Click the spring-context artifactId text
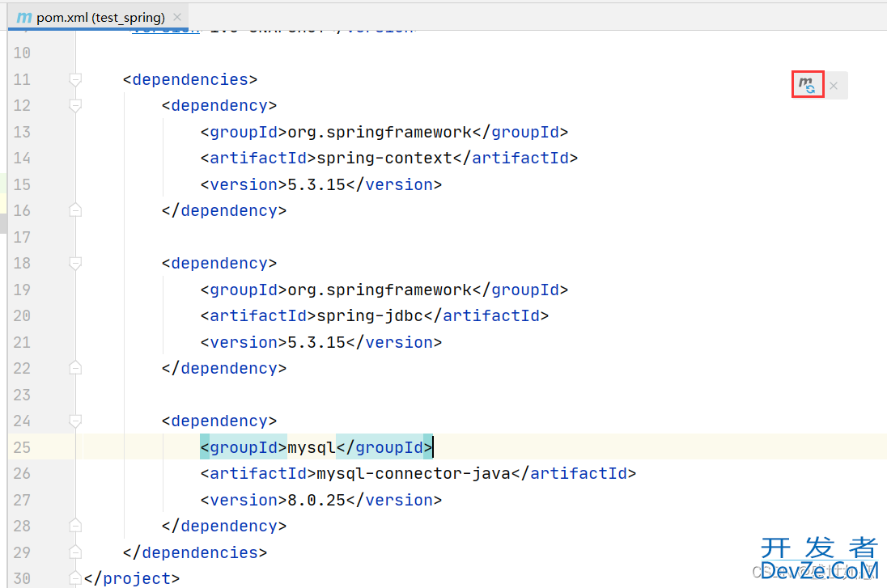 point(384,158)
